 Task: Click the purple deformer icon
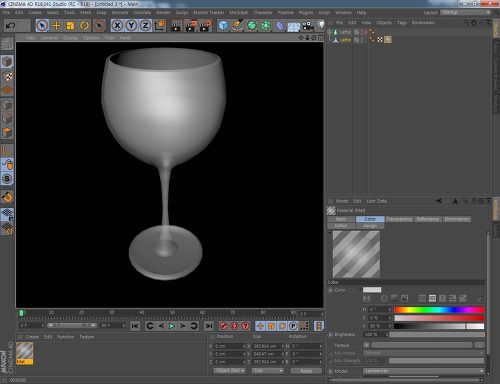(280, 26)
